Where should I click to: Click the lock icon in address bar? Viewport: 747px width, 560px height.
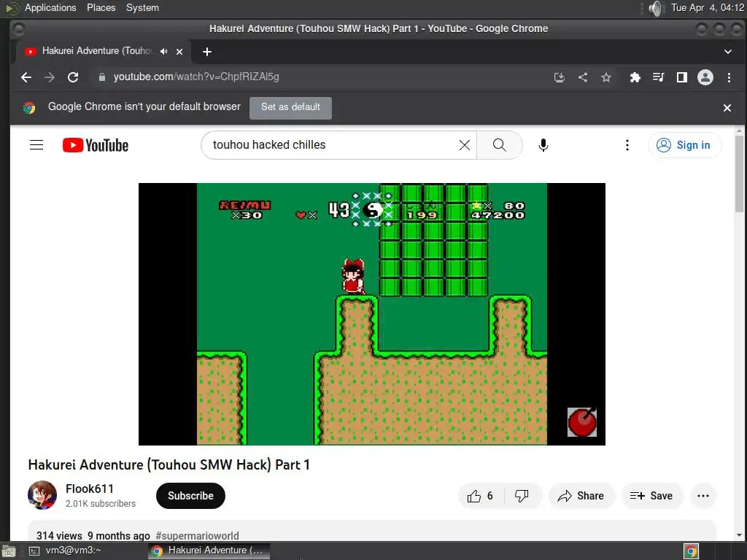point(101,77)
